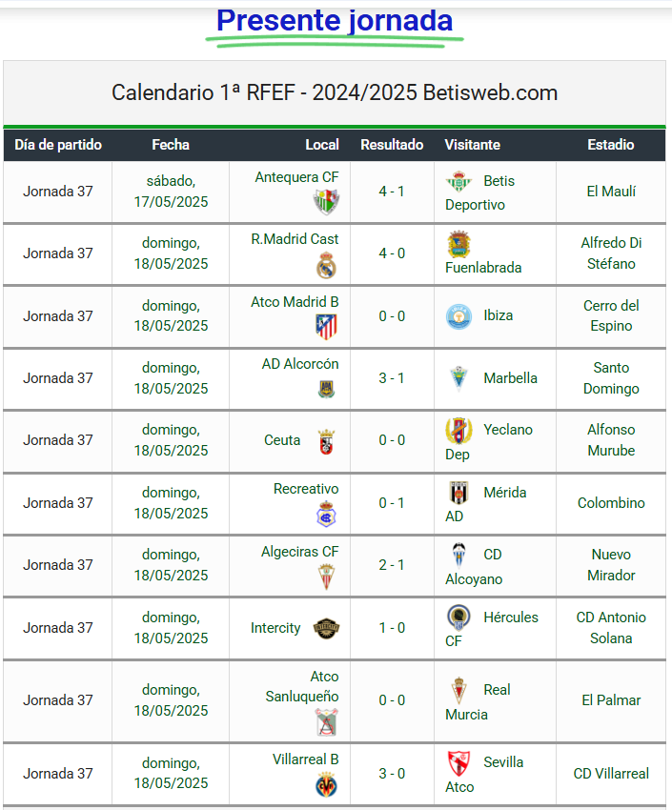Screen dimensions: 672x810
Task: Click the Ibiza club crest icon
Action: (x=458, y=316)
